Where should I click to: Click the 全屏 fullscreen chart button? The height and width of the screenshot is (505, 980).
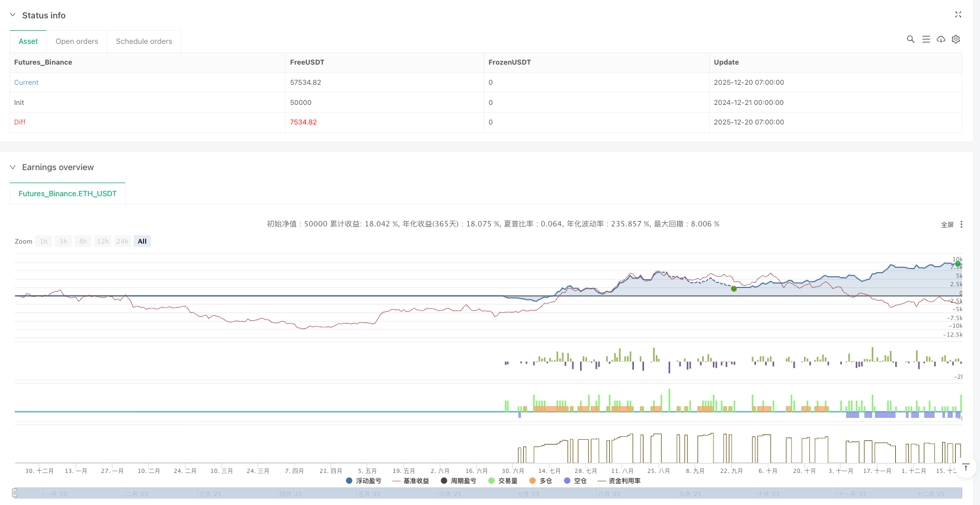pos(947,225)
